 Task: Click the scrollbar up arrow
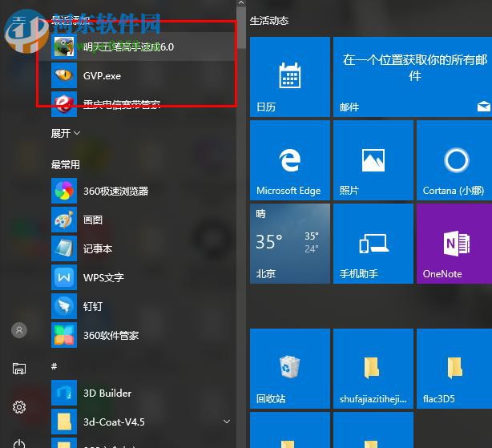pyautogui.click(x=241, y=3)
